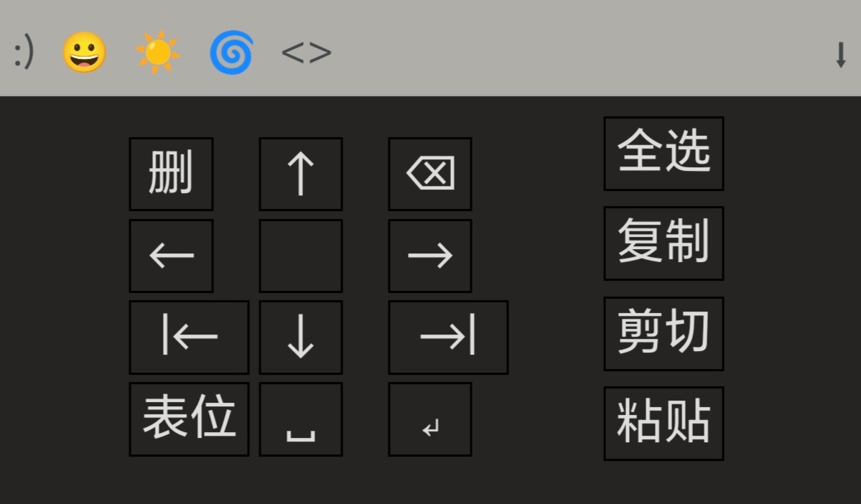Tap the blank center key
This screenshot has width=861, height=504.
click(300, 256)
